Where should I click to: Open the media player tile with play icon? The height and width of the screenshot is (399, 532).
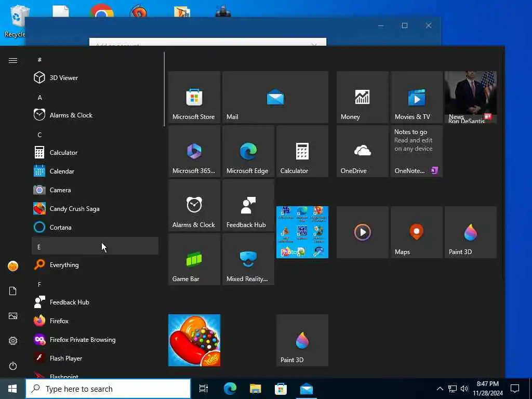(362, 232)
